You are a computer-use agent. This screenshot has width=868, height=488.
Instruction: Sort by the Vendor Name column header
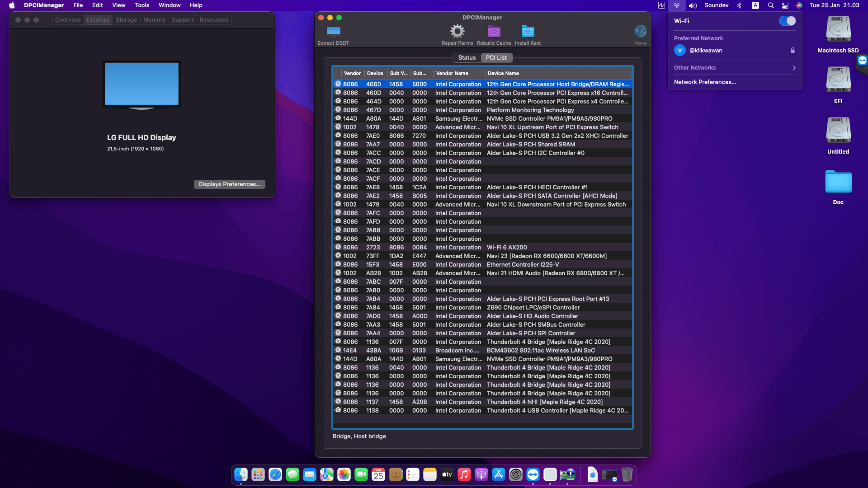pos(452,73)
